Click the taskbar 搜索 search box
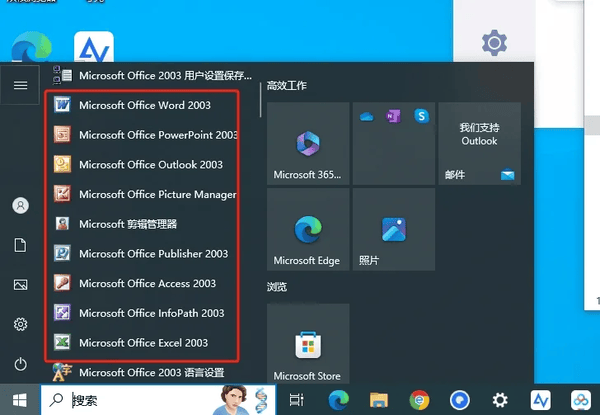Image resolution: width=600 pixels, height=415 pixels. 158,400
